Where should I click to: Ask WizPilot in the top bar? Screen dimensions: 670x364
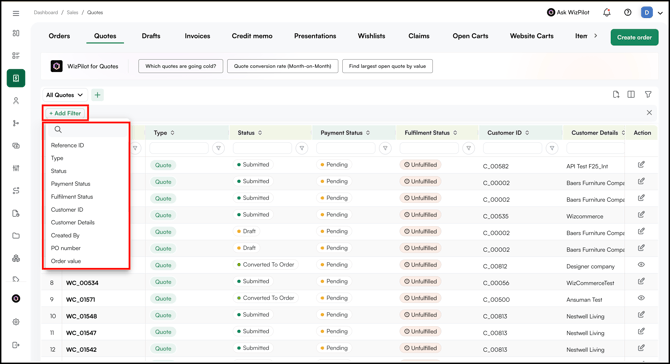click(x=568, y=12)
